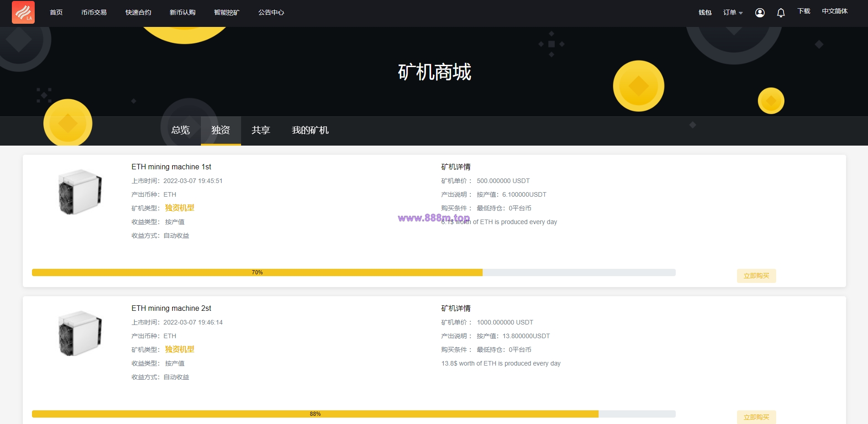This screenshot has width=868, height=424.
Task: Open the notifications bell icon
Action: tap(781, 13)
